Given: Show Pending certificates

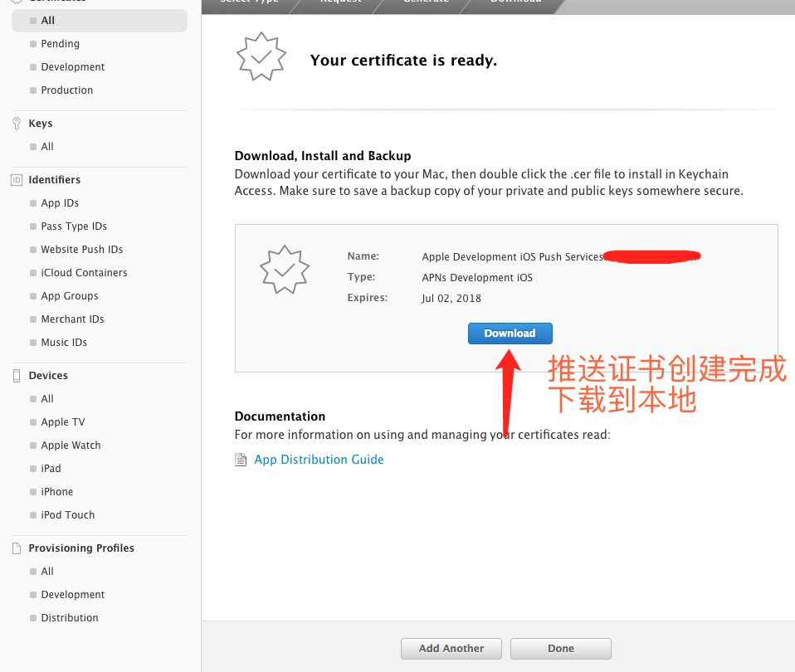Looking at the screenshot, I should [x=61, y=44].
